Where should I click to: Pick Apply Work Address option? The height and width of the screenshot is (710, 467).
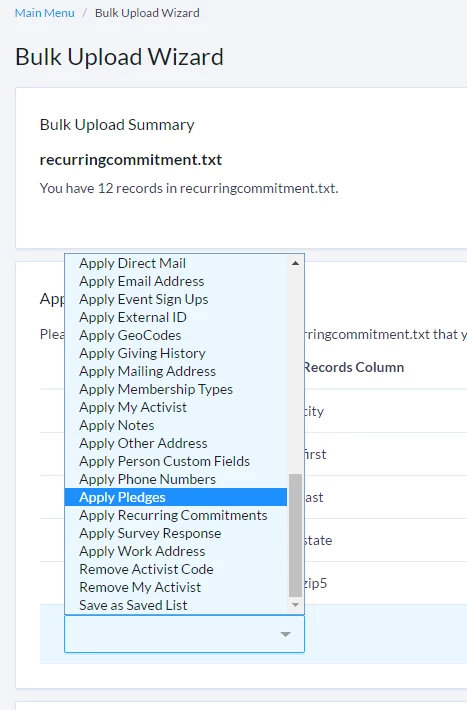[176, 551]
